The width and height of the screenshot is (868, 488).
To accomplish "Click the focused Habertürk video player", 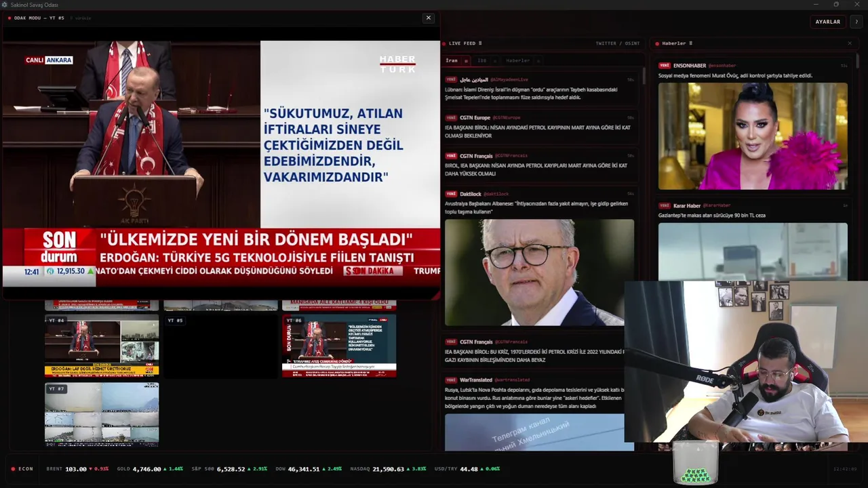I will 221,163.
